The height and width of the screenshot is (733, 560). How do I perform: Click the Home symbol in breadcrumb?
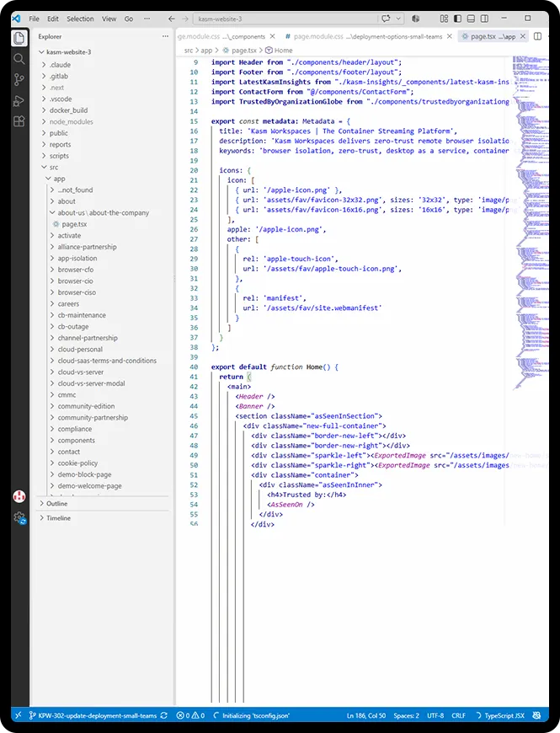point(280,50)
